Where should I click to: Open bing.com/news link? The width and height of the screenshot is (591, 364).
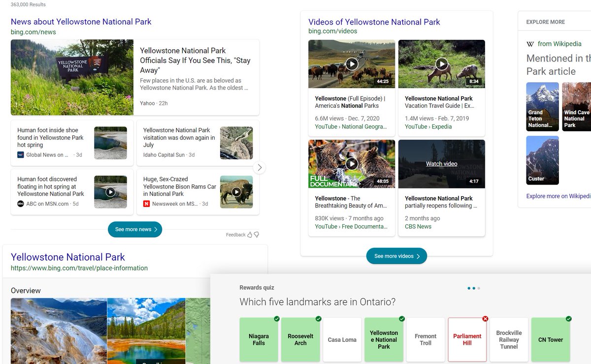(33, 32)
